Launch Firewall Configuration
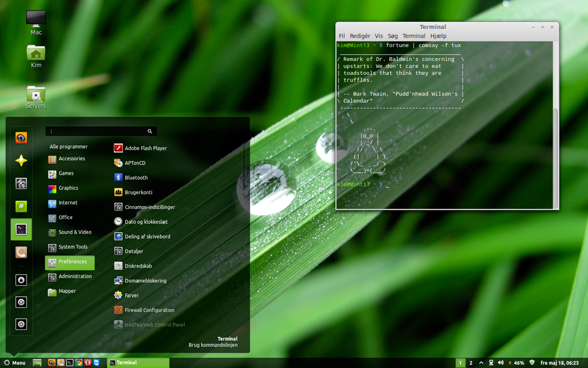This screenshot has width=588, height=368. [144, 310]
